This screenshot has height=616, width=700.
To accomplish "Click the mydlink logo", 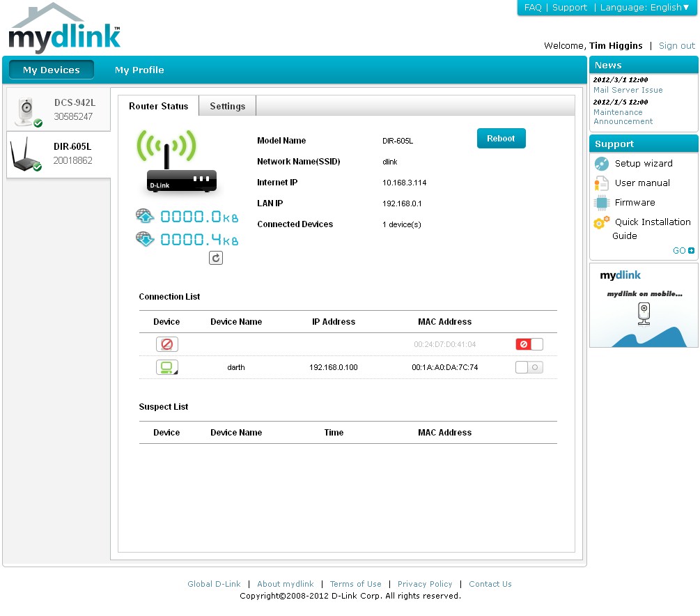I will [x=64, y=28].
